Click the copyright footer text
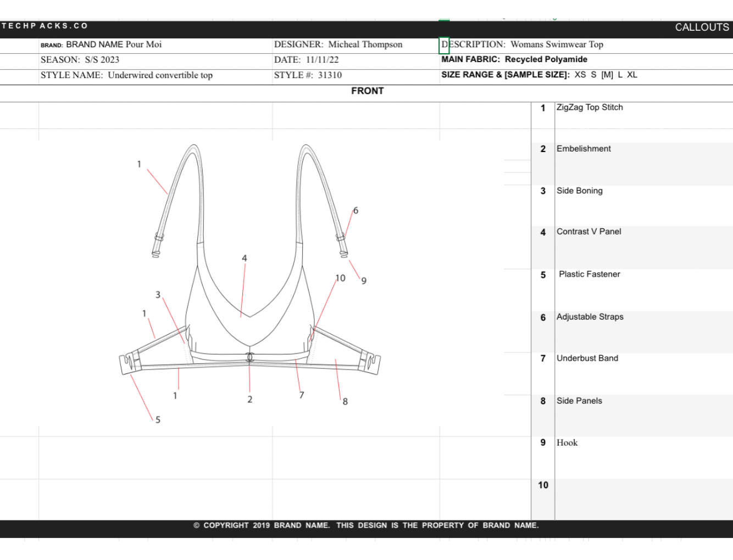733x560 pixels. (x=366, y=525)
